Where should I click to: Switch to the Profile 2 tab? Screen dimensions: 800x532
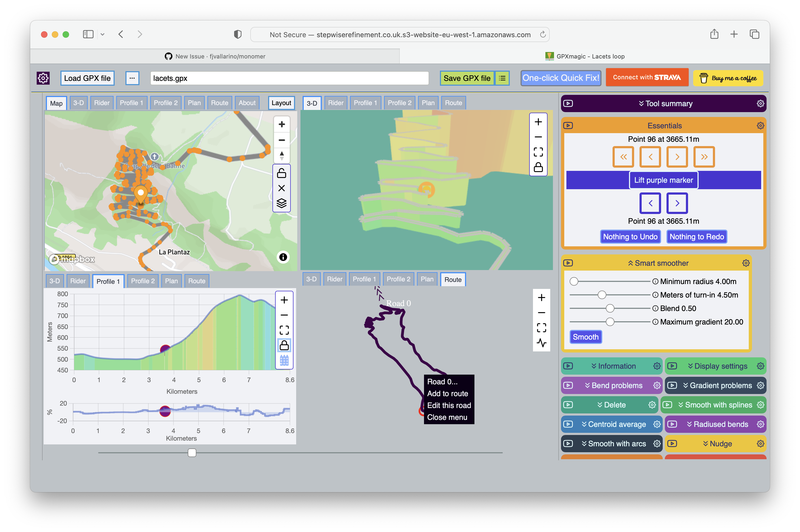[165, 103]
